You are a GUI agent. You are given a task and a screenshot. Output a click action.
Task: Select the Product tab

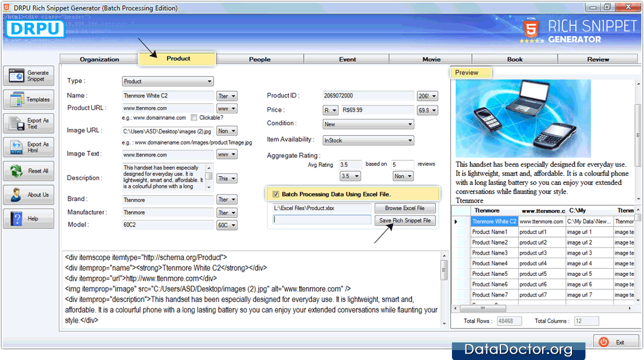pyautogui.click(x=177, y=59)
